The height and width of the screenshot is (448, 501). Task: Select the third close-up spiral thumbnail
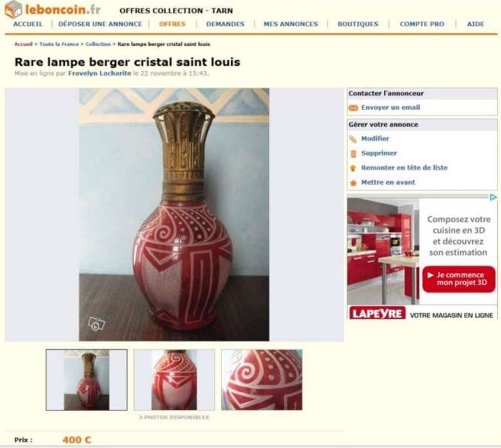click(262, 380)
